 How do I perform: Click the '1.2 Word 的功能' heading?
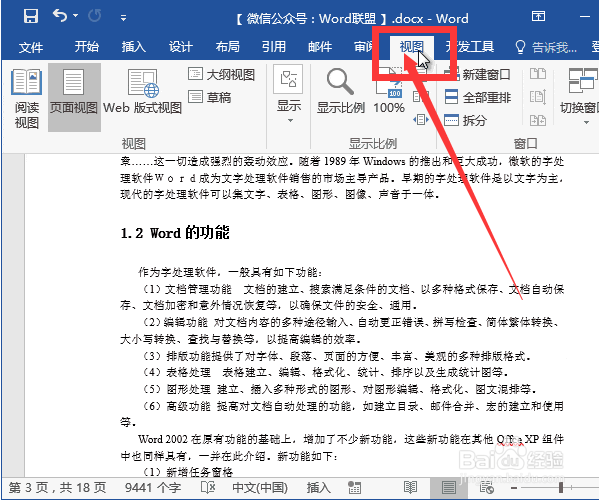[175, 232]
